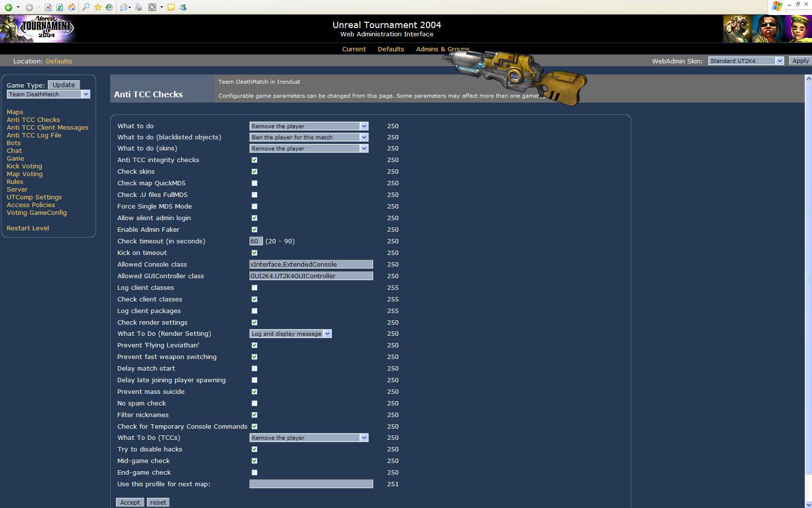Open the WebAdmin Skin dropdown
This screenshot has width=812, height=508.
[x=746, y=61]
